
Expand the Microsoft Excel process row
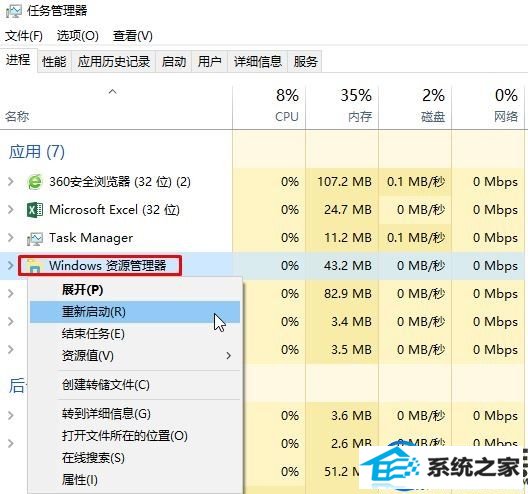(x=11, y=210)
